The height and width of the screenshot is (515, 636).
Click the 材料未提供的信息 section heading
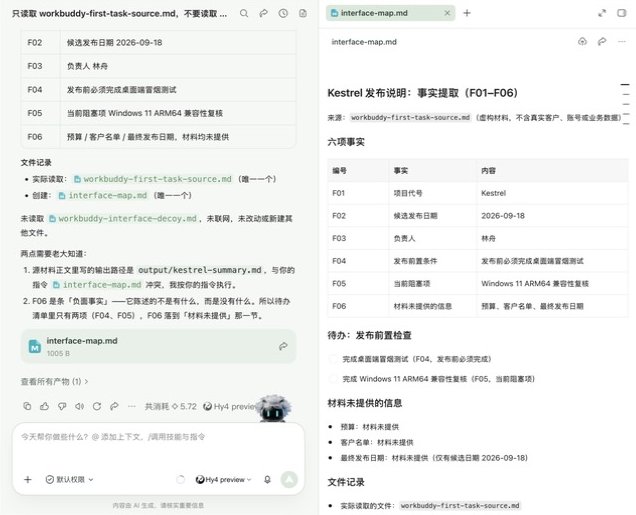(x=365, y=403)
